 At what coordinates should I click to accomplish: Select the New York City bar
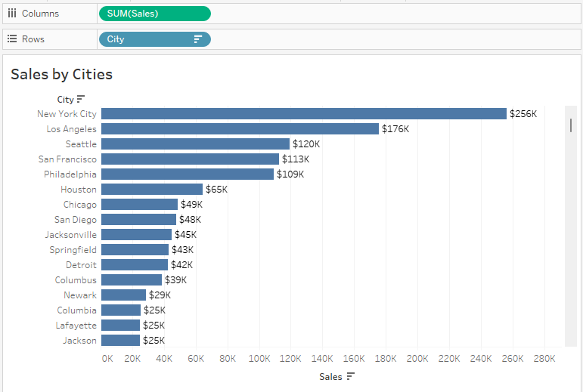303,113
